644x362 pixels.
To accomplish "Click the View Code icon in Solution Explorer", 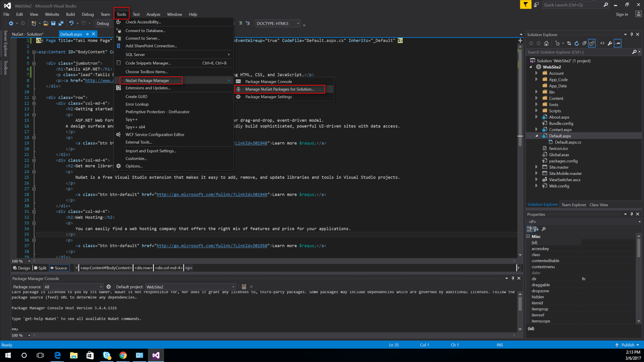I will tap(602, 43).
